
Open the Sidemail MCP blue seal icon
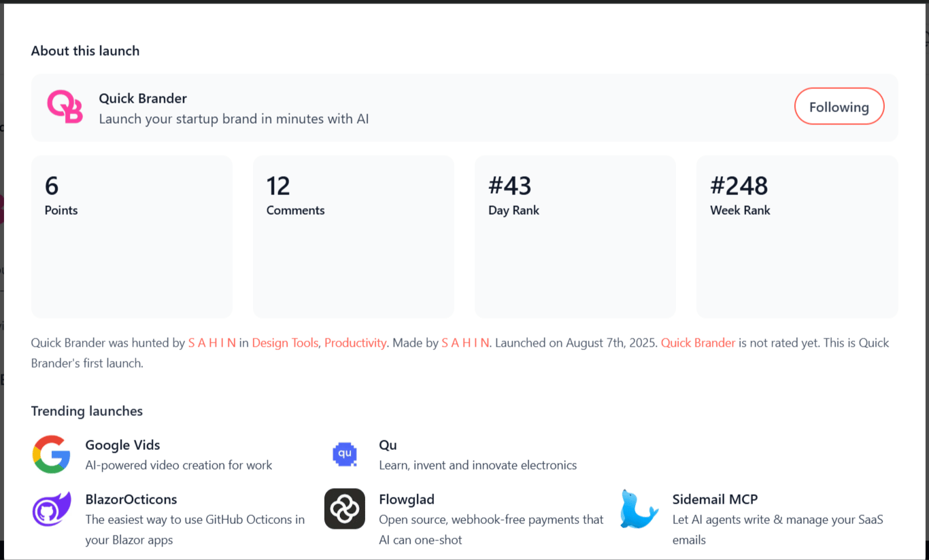click(639, 509)
